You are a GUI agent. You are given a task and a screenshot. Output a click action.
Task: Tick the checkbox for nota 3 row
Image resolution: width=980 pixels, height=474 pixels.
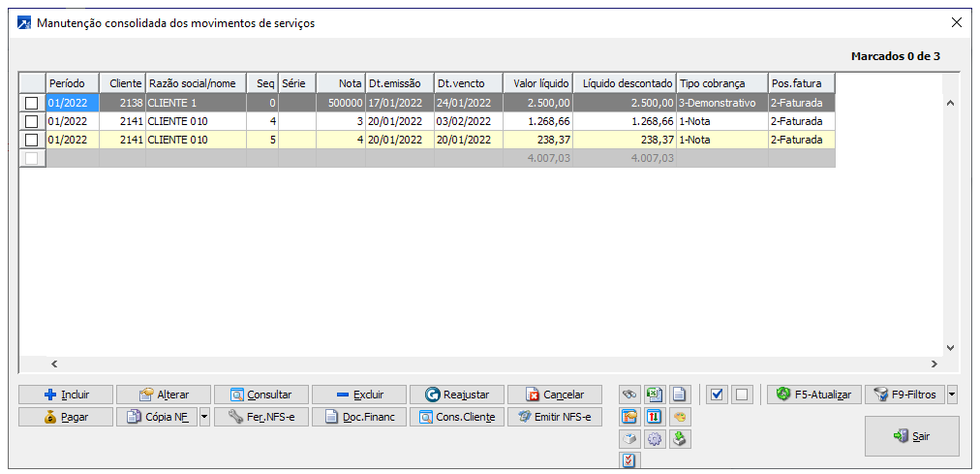coord(32,121)
